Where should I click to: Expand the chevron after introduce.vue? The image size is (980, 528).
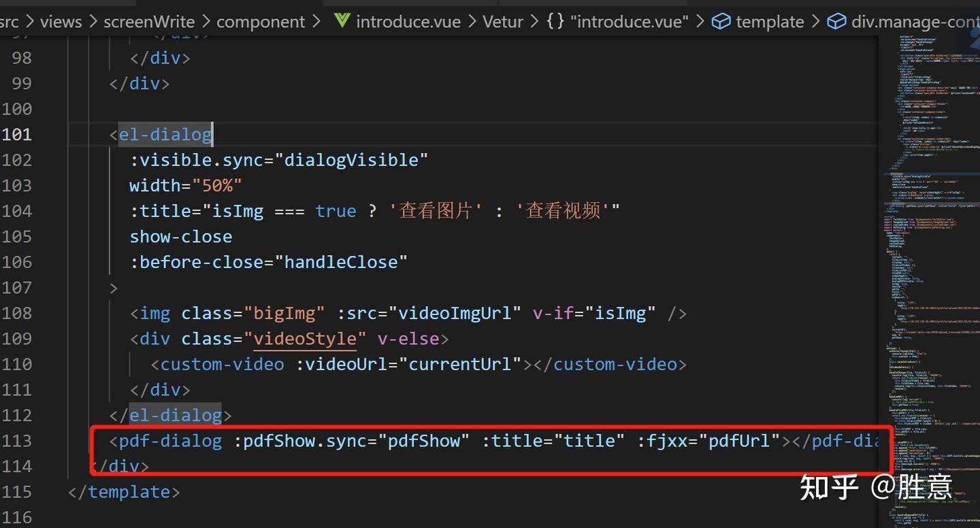[x=471, y=21]
